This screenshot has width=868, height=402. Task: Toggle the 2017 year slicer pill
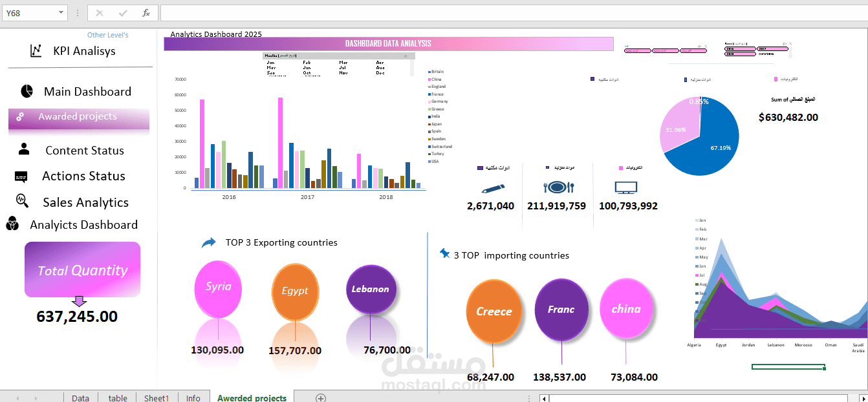[x=772, y=48]
